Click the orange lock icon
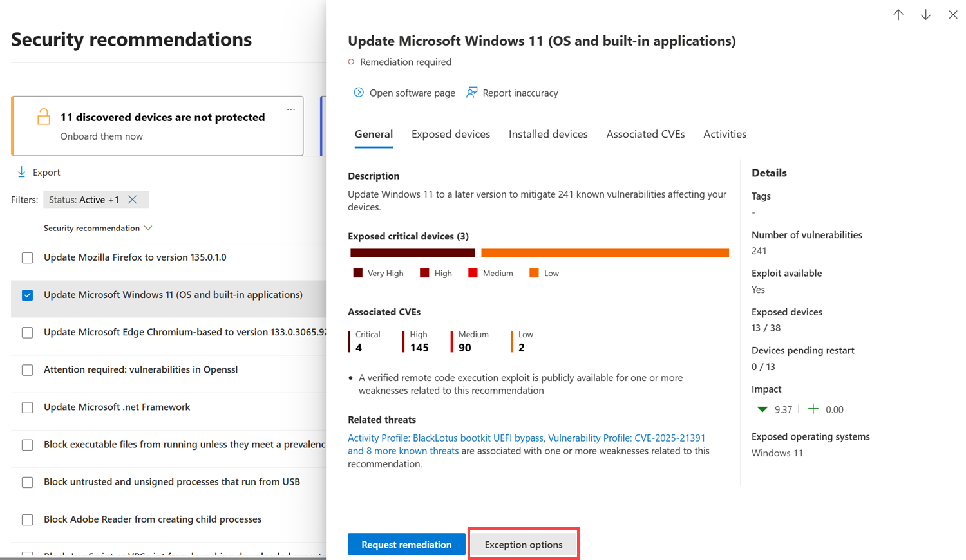 tap(44, 117)
